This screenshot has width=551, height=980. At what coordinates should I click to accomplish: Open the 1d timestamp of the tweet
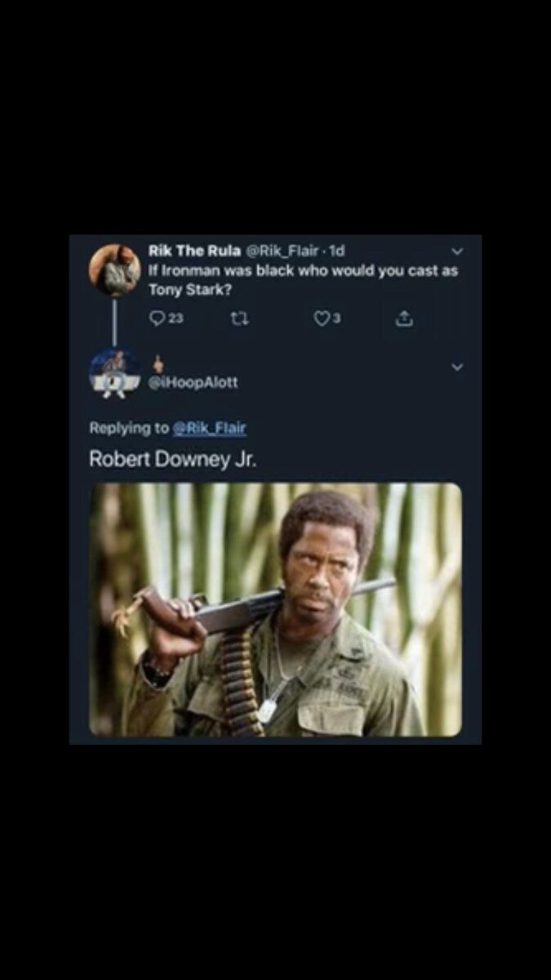click(x=335, y=251)
